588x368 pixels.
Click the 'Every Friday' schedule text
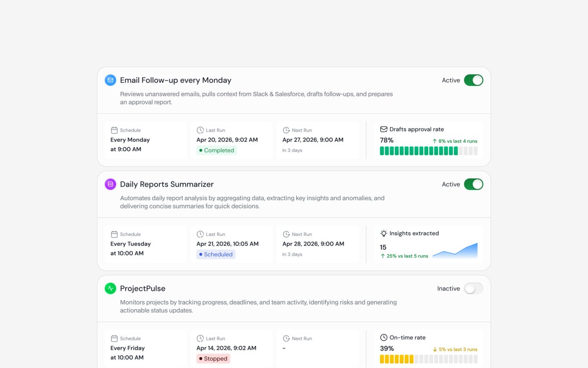[128, 348]
